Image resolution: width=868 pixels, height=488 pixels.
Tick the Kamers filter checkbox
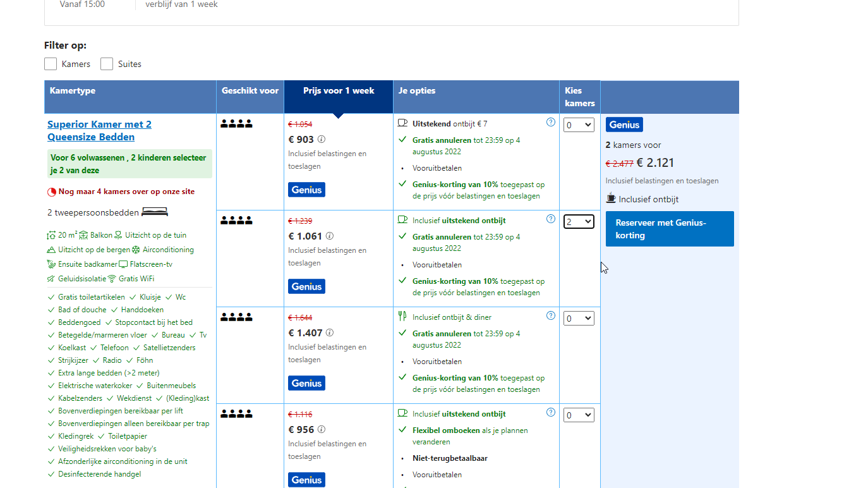(x=51, y=64)
